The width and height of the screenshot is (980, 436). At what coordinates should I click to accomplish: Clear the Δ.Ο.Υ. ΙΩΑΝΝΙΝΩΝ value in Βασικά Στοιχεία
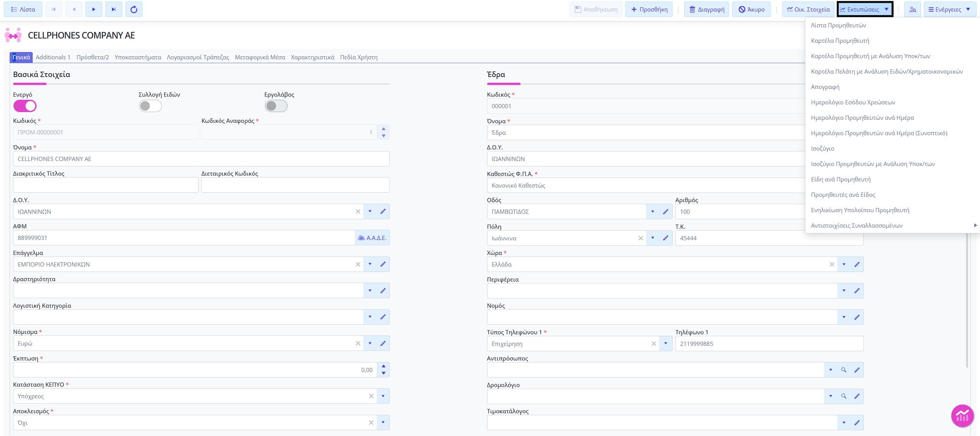(x=358, y=211)
